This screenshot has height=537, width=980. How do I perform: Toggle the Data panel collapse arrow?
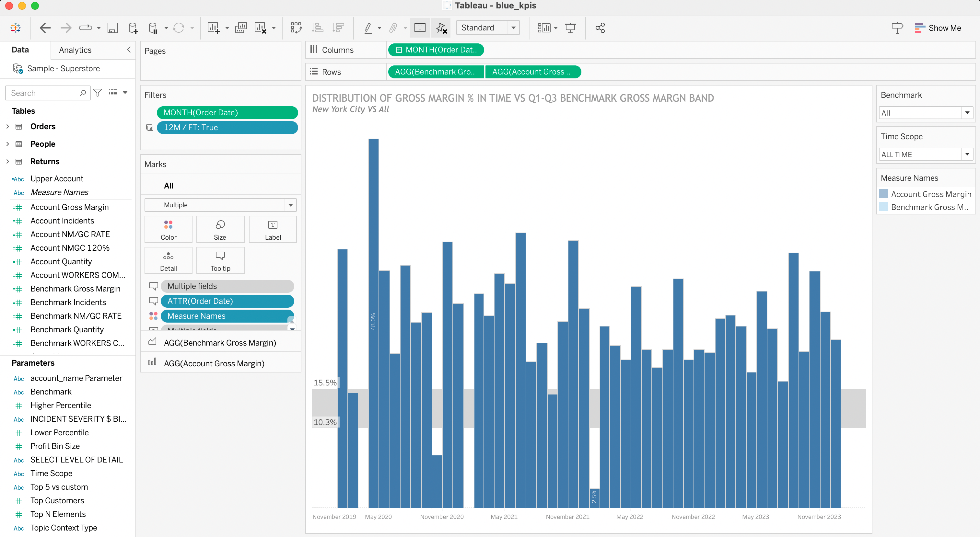click(130, 50)
